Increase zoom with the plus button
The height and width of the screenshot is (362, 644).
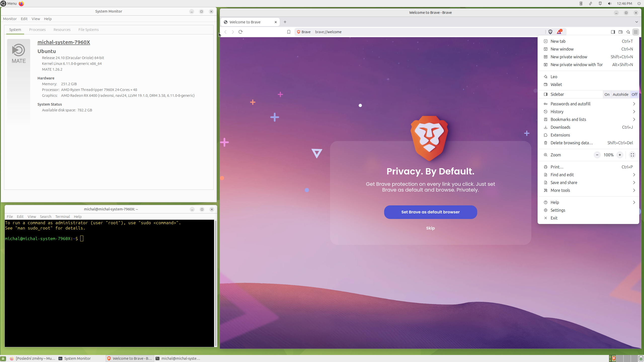click(x=620, y=155)
